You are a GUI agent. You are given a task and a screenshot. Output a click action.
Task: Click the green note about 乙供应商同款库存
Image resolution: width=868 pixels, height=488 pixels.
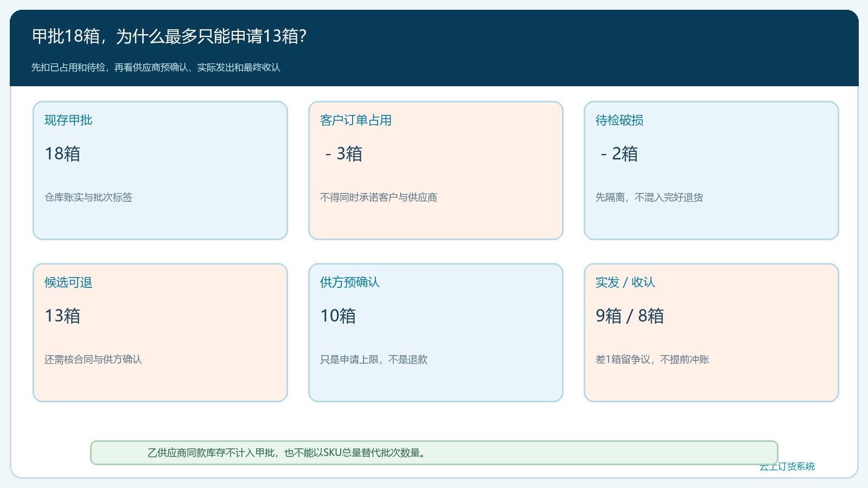point(434,453)
